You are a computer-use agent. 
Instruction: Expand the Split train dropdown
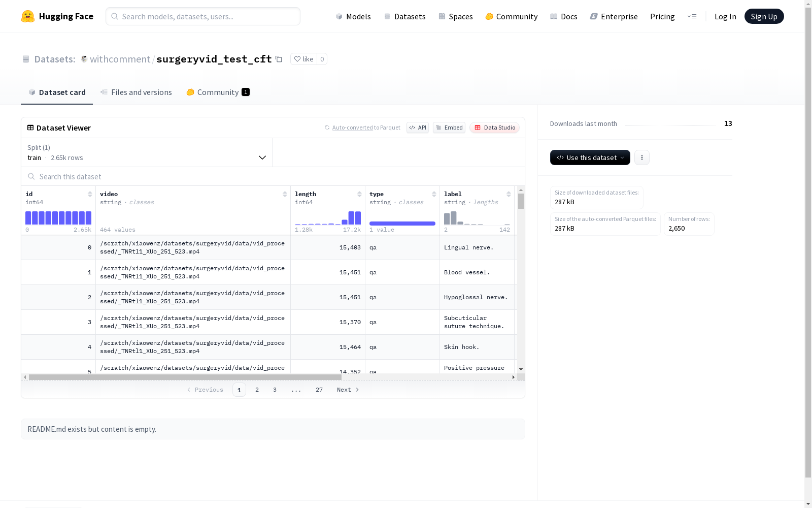[147, 152]
